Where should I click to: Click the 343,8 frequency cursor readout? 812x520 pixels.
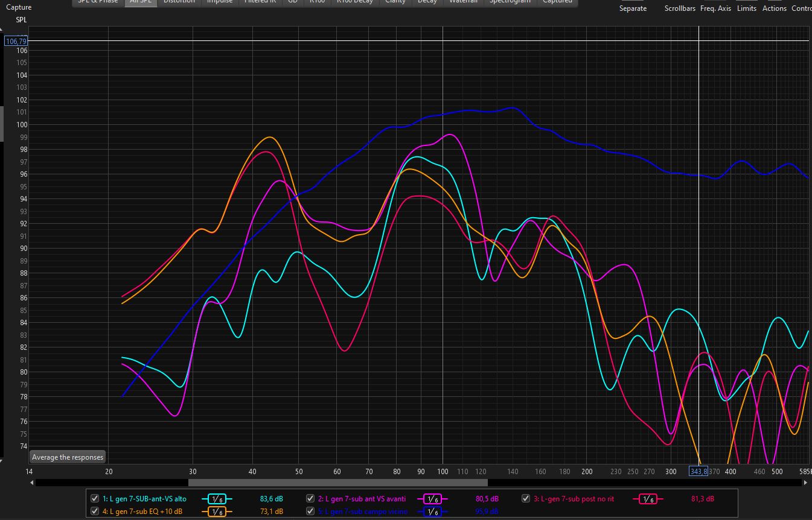click(699, 471)
